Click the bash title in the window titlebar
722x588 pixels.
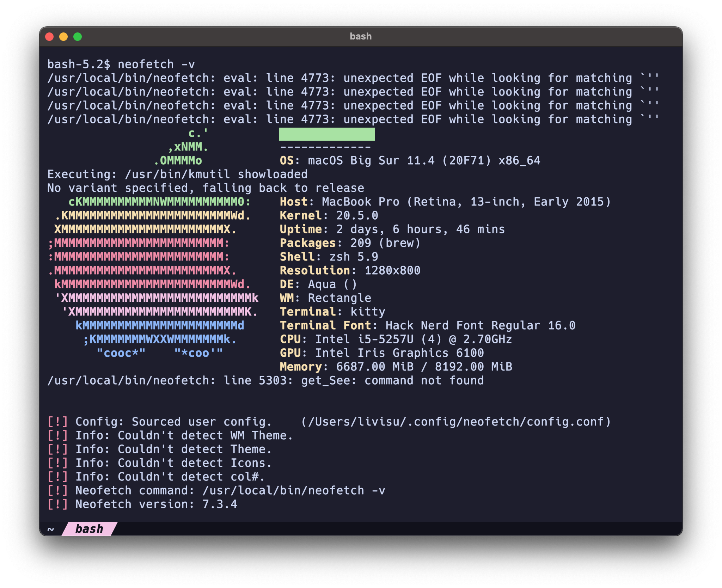point(361,36)
